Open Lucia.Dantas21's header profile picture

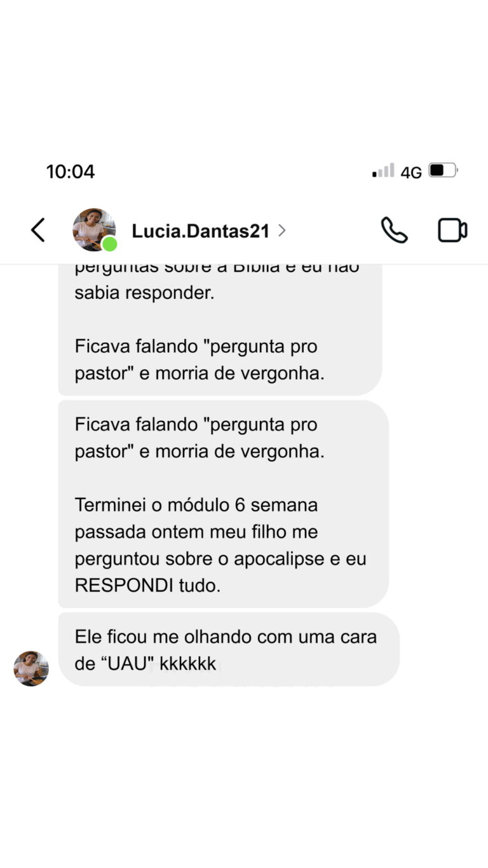click(94, 230)
